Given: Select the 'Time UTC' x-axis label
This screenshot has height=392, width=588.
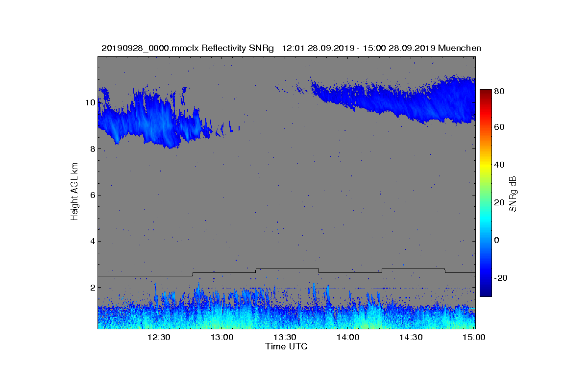Looking at the screenshot, I should 287,346.
